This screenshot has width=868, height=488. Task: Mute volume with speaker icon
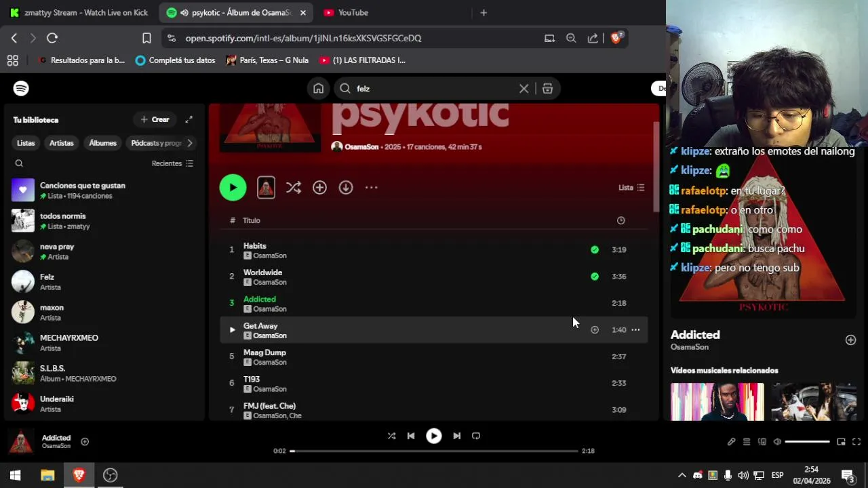point(777,442)
